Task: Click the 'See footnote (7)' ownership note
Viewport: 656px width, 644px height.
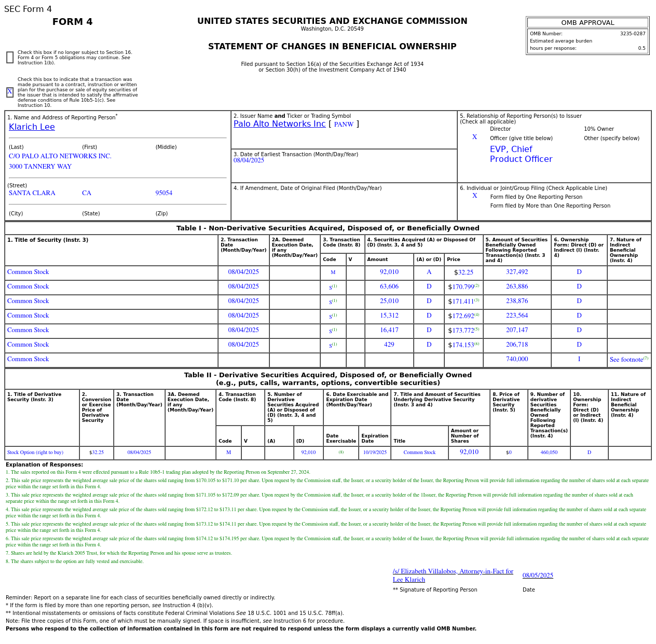Action: point(629,359)
